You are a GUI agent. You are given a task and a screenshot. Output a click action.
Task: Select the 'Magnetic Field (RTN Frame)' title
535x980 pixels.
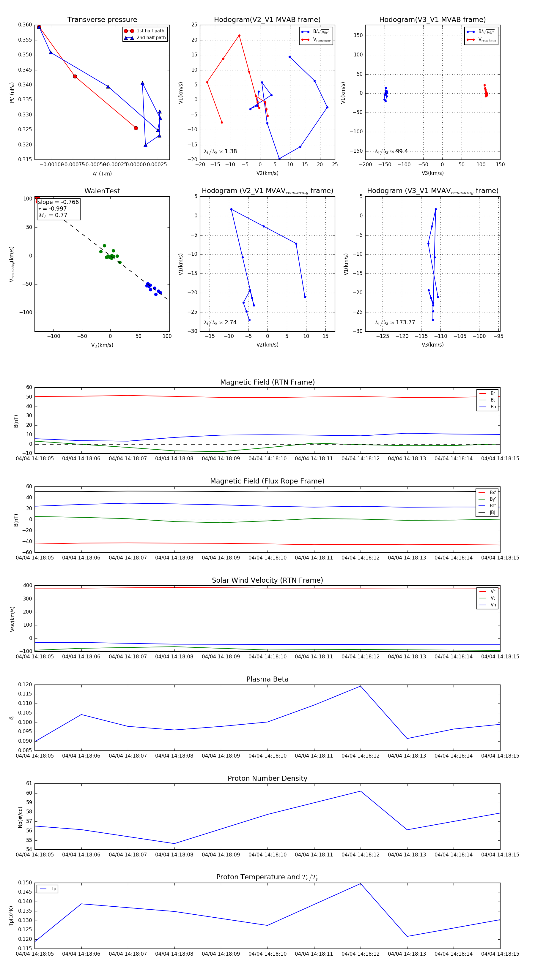(x=267, y=382)
